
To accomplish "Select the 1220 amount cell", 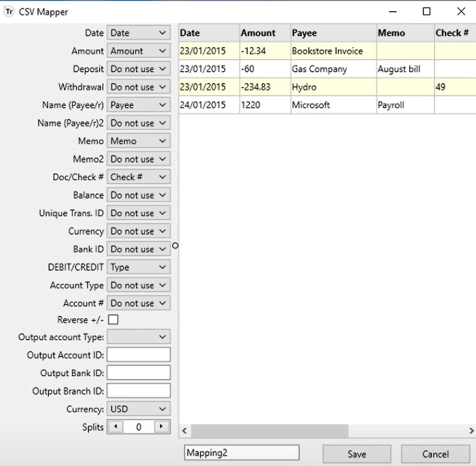I will 265,105.
